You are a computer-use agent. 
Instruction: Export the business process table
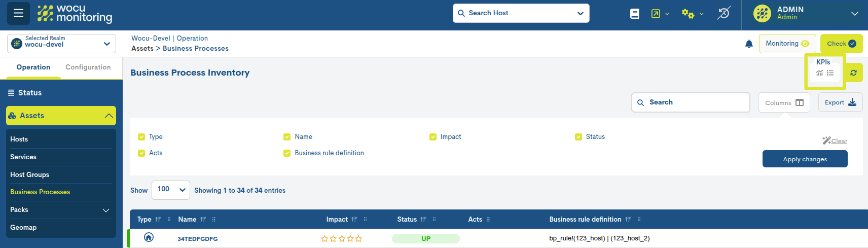841,102
